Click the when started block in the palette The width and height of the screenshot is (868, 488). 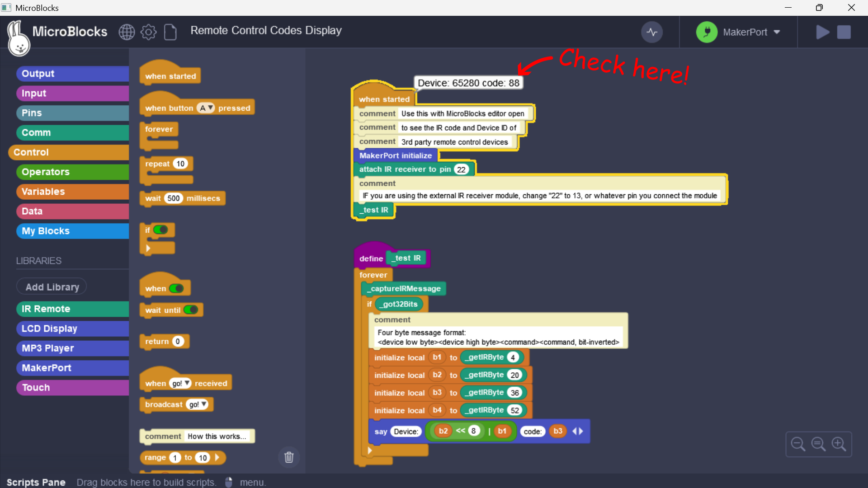[170, 73]
